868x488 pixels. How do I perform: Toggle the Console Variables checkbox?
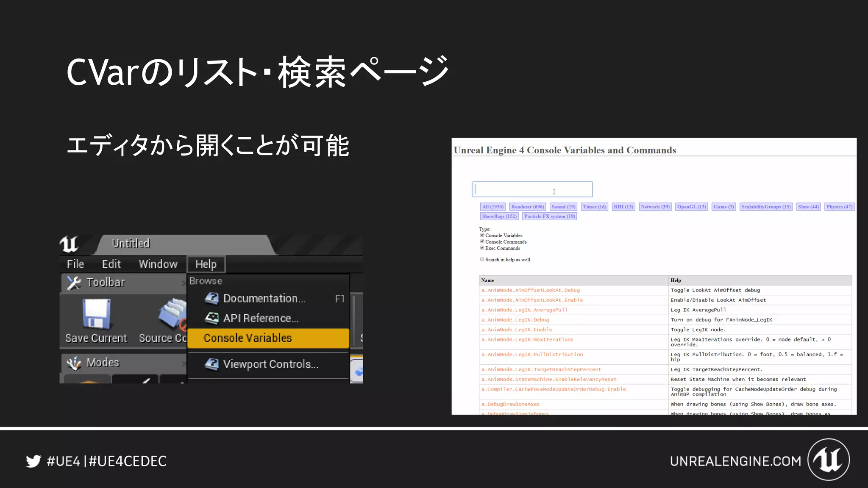[482, 235]
